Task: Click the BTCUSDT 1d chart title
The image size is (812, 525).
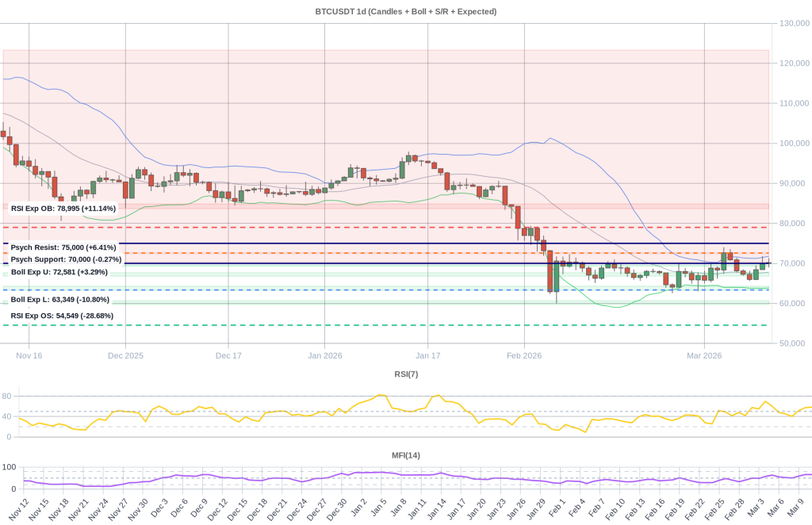Action: click(406, 11)
